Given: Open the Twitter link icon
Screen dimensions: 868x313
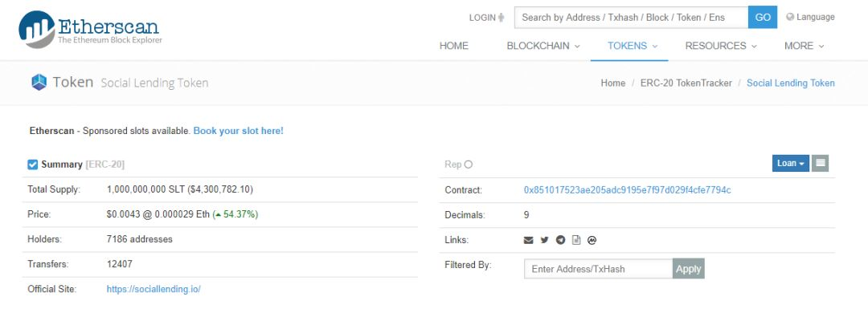Looking at the screenshot, I should pyautogui.click(x=544, y=240).
